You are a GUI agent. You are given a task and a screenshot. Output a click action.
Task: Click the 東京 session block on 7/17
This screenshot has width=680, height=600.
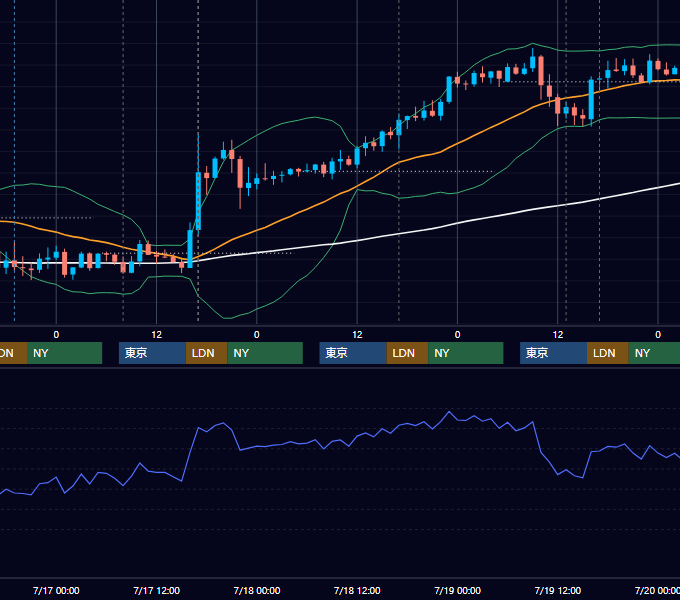coord(152,353)
